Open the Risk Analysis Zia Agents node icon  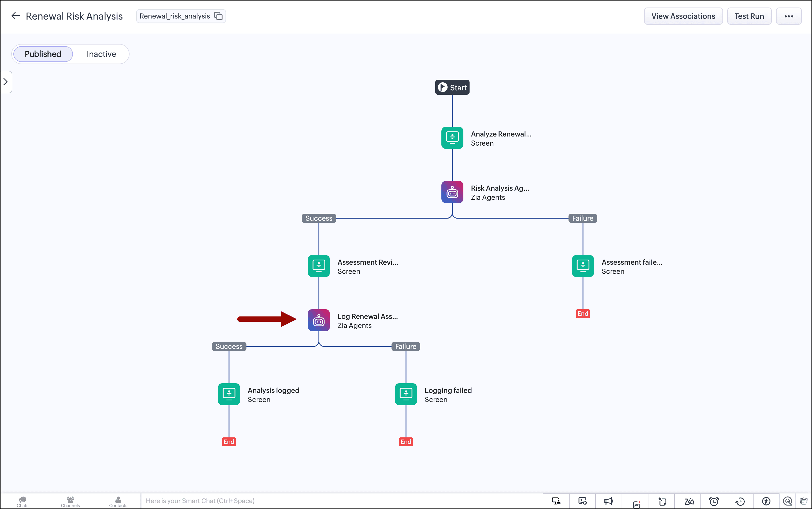452,192
